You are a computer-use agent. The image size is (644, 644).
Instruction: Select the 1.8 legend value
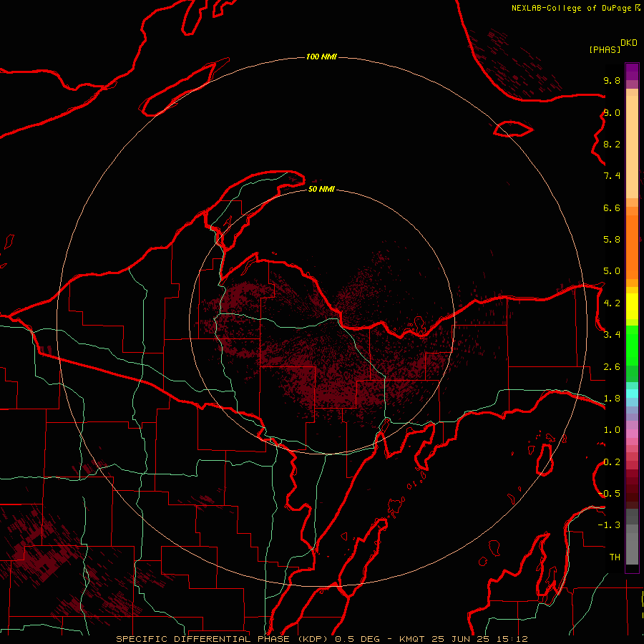click(x=612, y=399)
